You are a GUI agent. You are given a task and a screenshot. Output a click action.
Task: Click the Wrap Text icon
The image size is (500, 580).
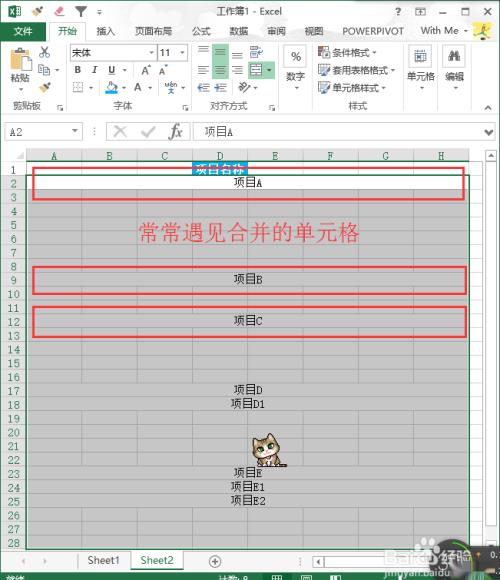[x=256, y=52]
